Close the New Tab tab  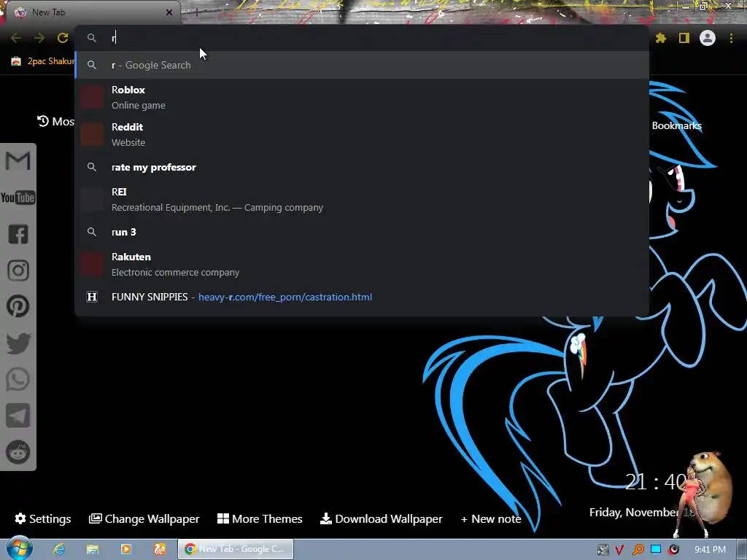pos(169,12)
